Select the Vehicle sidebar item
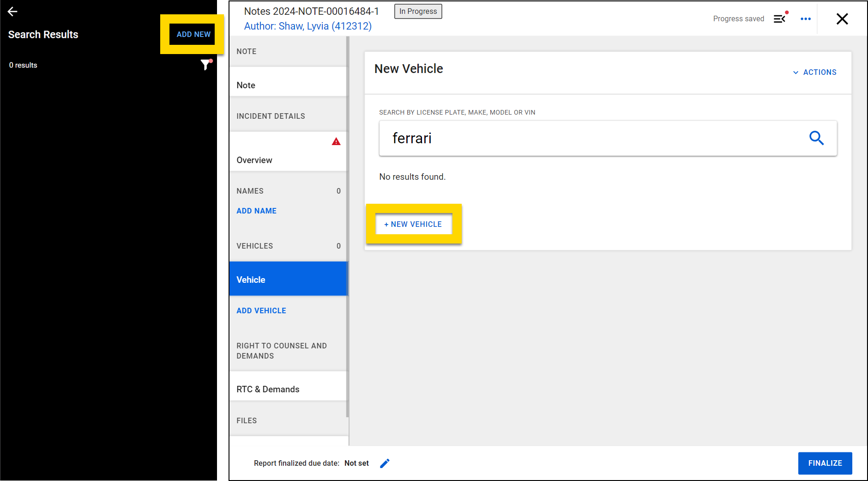 (288, 280)
